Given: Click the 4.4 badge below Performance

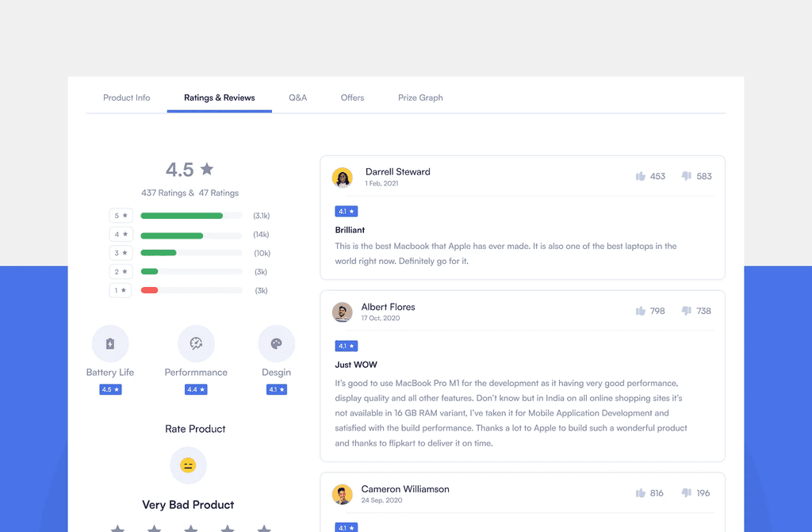Looking at the screenshot, I should (195, 389).
